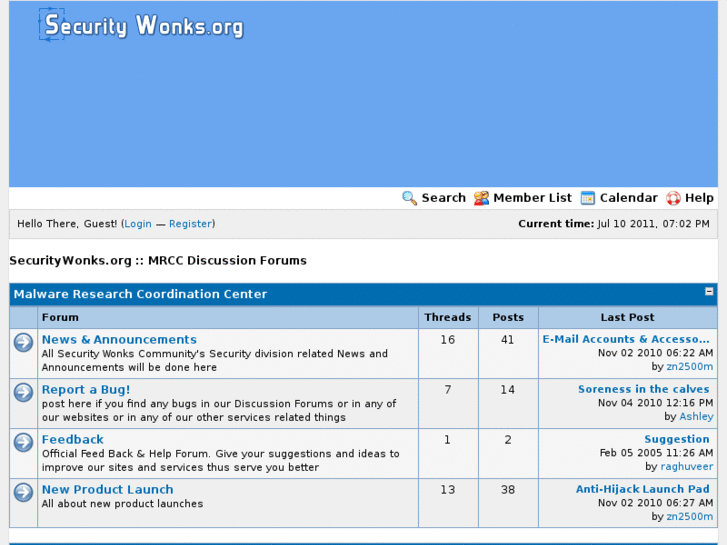Click the Calendar icon
Screen dimensions: 727x545
pyautogui.click(x=587, y=198)
